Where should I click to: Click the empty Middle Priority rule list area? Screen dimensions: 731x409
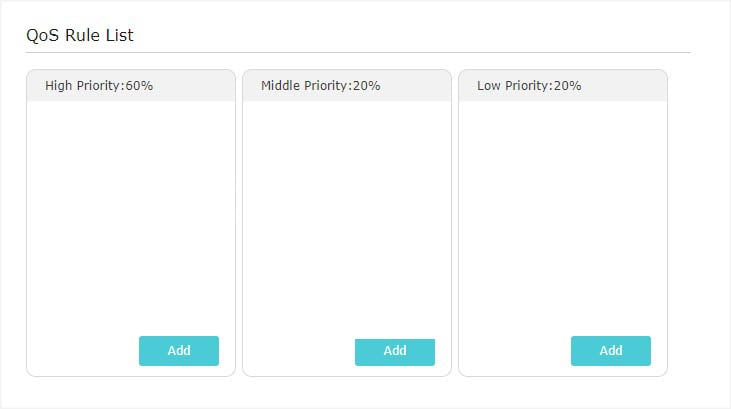(347, 217)
